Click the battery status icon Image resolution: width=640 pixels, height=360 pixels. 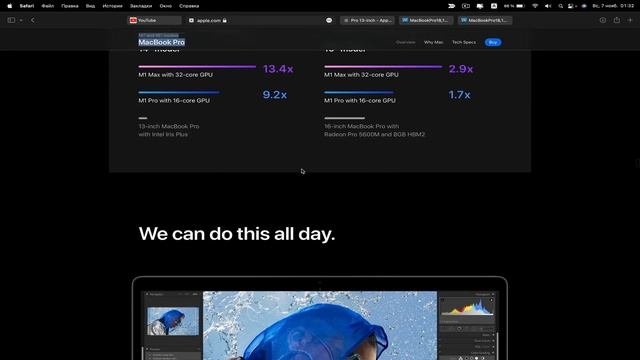tap(514, 6)
